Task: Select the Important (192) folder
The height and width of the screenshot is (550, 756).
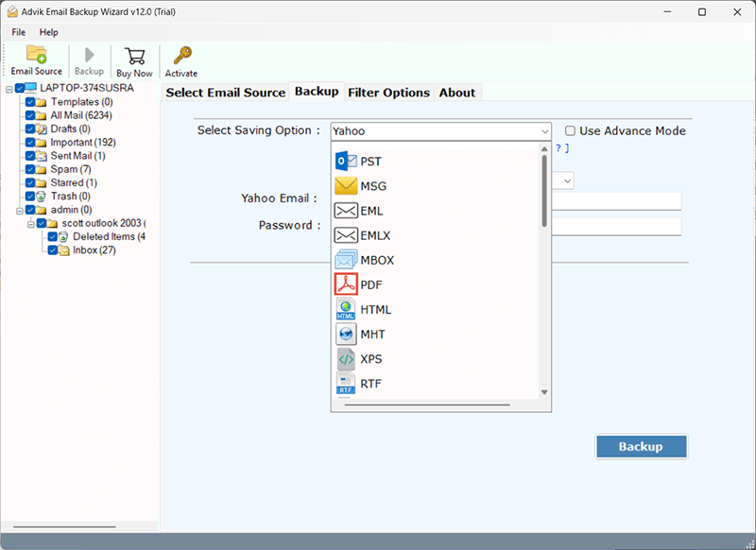Action: tap(83, 143)
